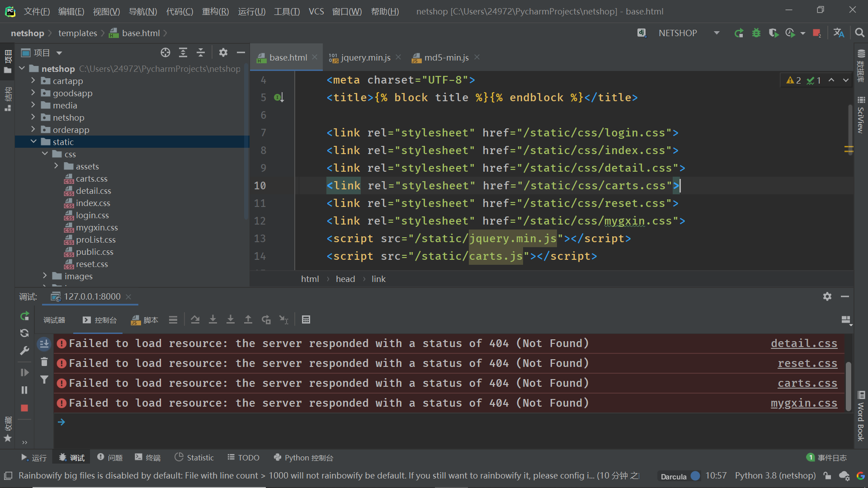The width and height of the screenshot is (868, 488).
Task: Open mygxin.css link in console error
Action: coord(804,403)
